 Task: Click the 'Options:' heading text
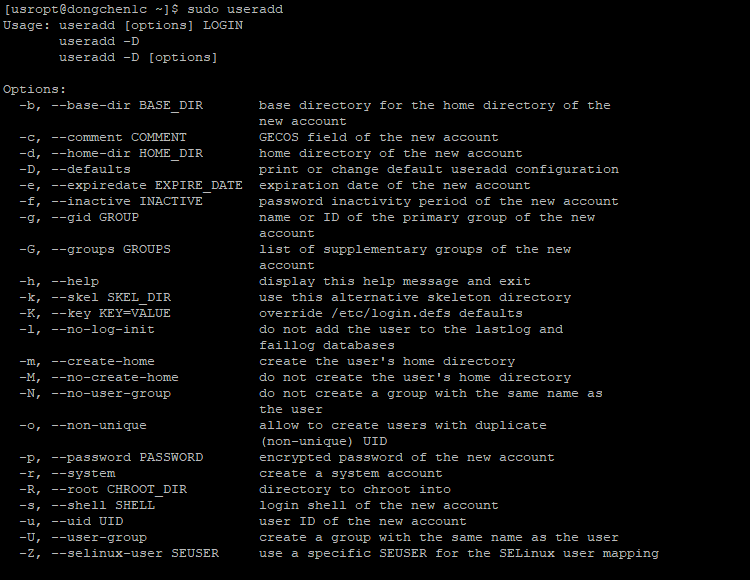pyautogui.click(x=34, y=89)
